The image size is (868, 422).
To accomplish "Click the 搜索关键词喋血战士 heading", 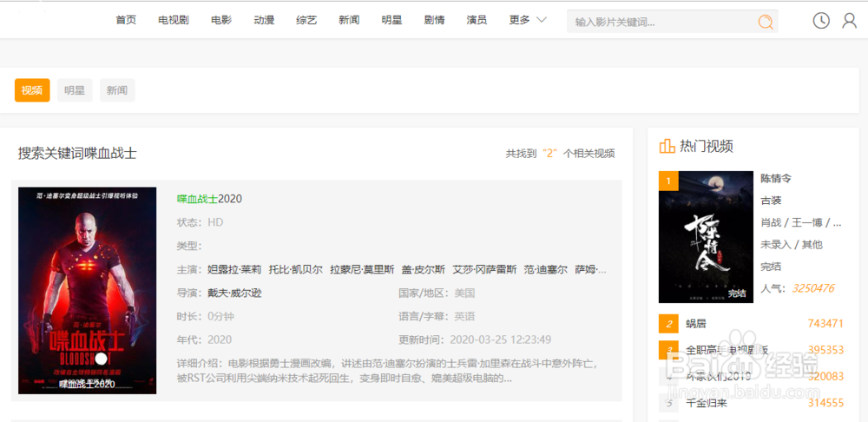I will (77, 154).
